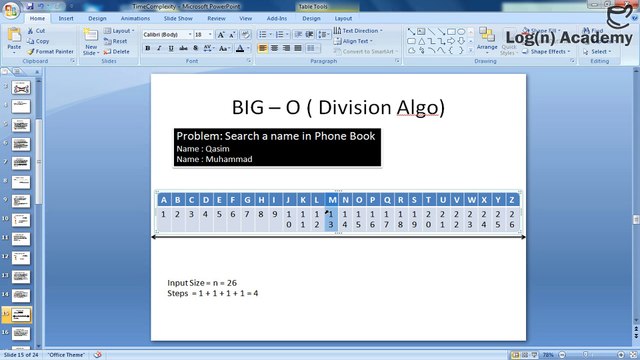Expand Shape Effects dropdown
This screenshot has width=640, height=360.
[546, 52]
